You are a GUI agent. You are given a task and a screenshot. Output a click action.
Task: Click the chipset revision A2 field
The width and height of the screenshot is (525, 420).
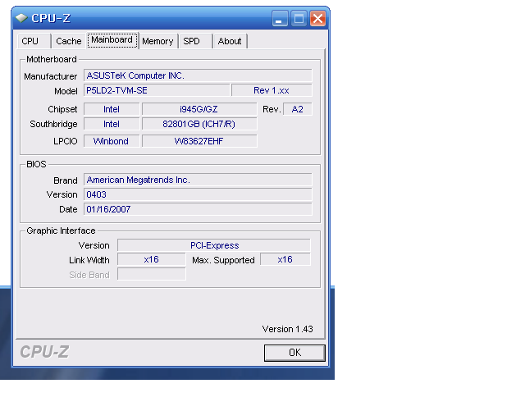point(297,109)
